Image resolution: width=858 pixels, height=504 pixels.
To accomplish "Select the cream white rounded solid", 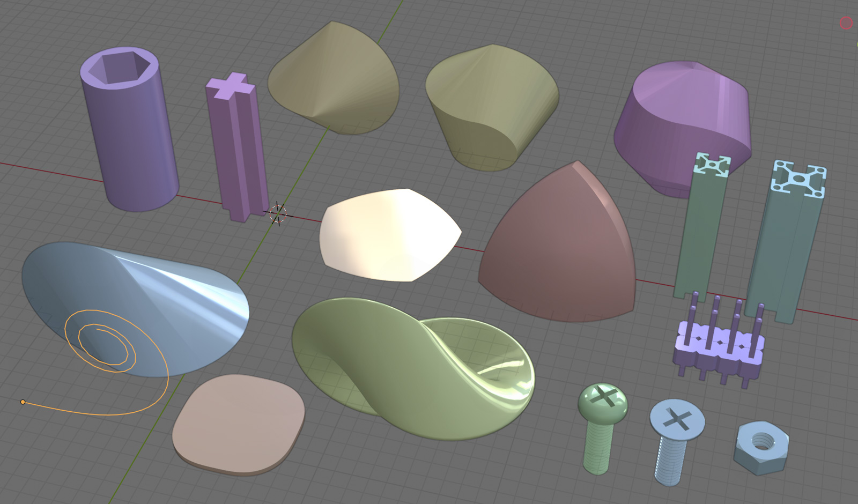I will tap(390, 235).
